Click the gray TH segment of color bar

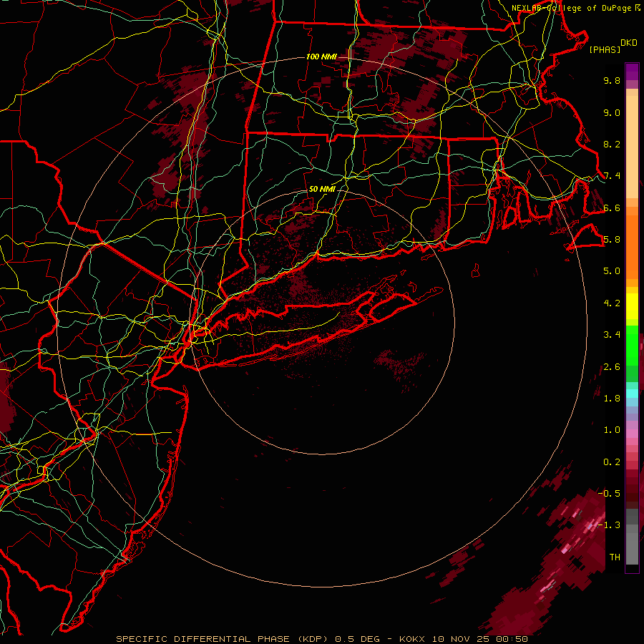[632, 548]
